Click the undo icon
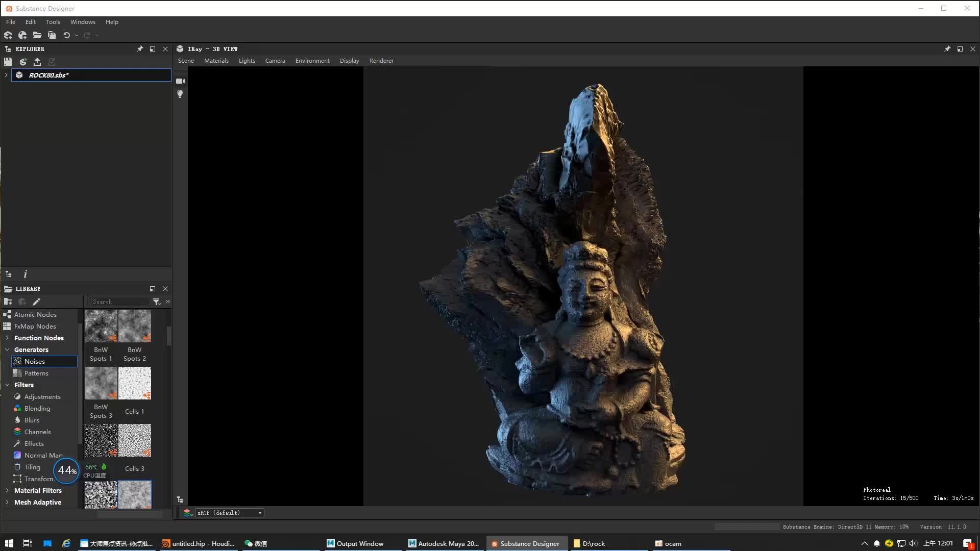This screenshot has width=980, height=551. pyautogui.click(x=67, y=35)
